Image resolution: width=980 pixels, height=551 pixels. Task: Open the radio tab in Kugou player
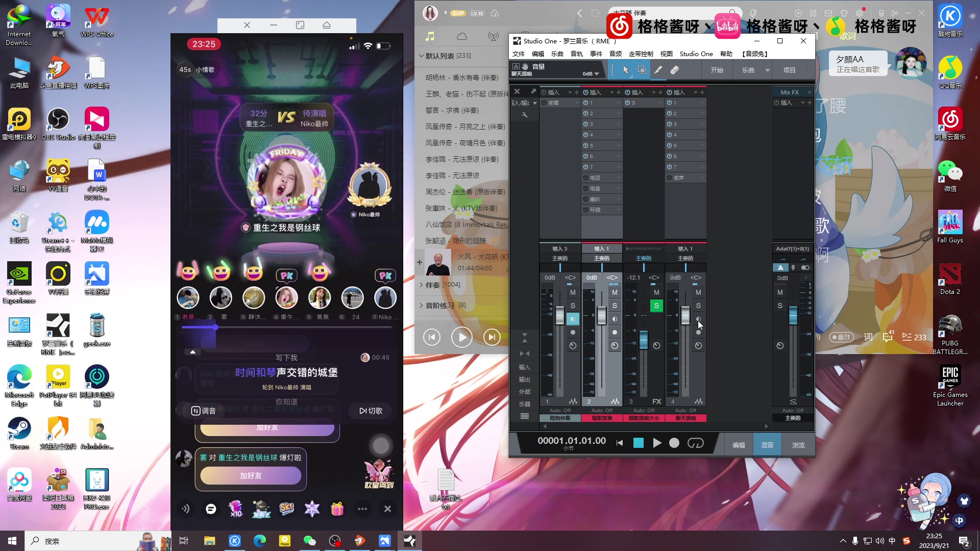pyautogui.click(x=493, y=36)
